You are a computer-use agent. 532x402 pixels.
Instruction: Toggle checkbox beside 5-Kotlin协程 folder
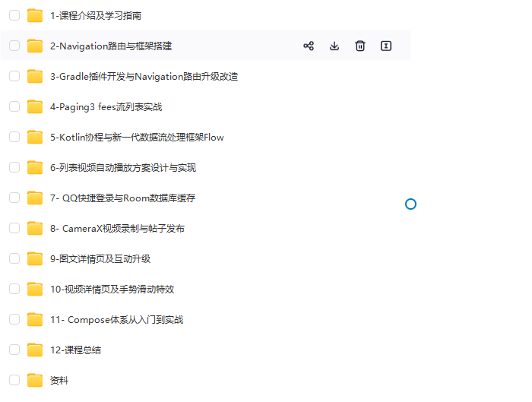coord(14,137)
